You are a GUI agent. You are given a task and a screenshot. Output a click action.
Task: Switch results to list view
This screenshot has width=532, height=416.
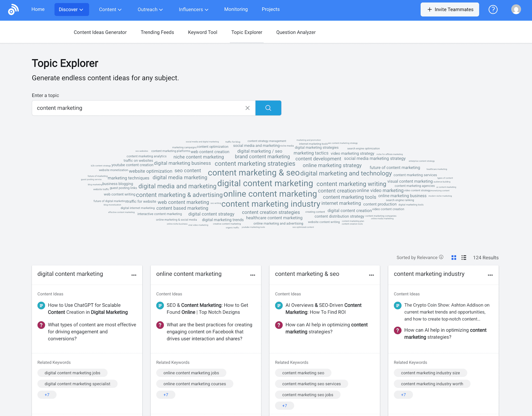464,258
